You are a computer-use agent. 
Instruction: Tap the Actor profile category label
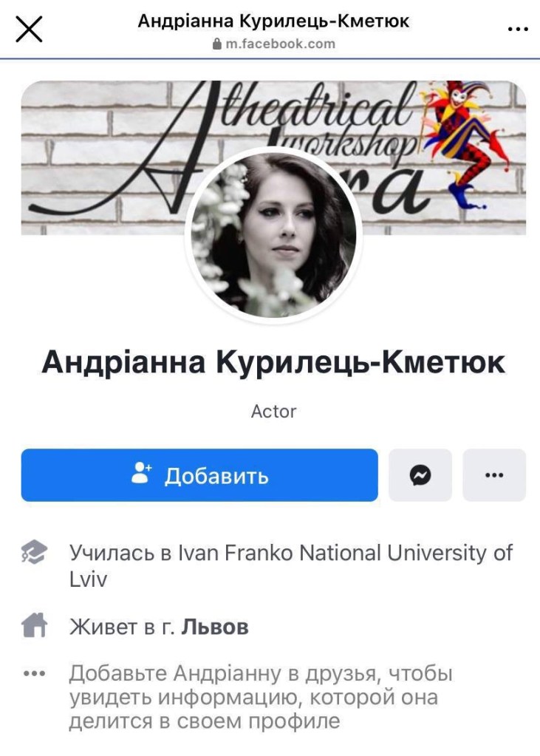pos(273,412)
